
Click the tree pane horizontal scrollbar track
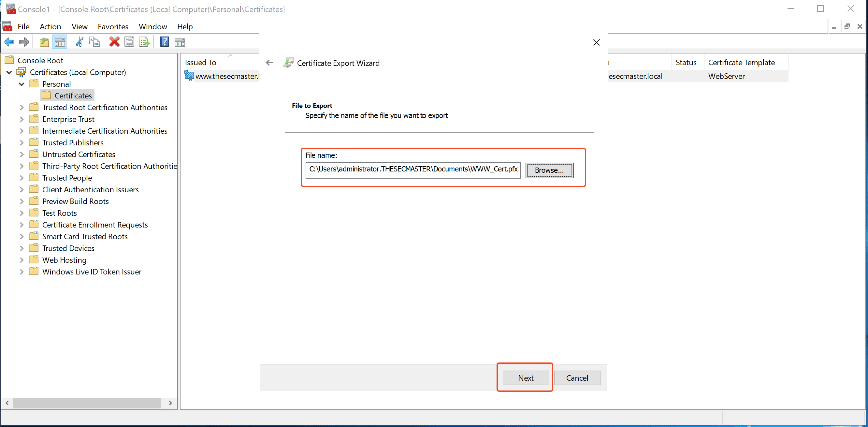87,403
